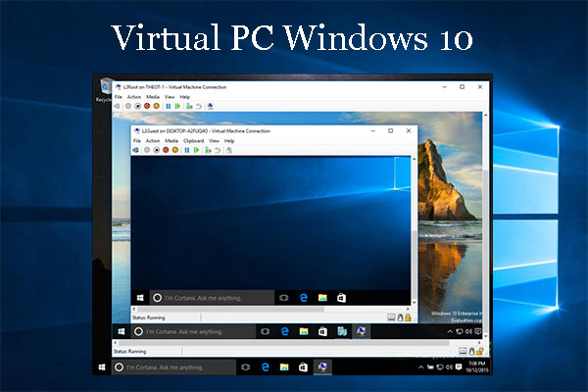Open Media menu in L2Root window

click(153, 97)
